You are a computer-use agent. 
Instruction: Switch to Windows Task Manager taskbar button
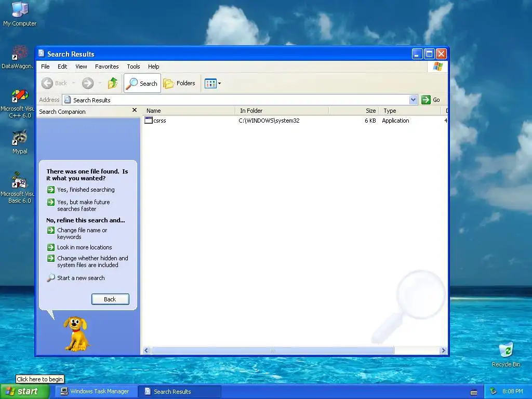[x=97, y=392]
